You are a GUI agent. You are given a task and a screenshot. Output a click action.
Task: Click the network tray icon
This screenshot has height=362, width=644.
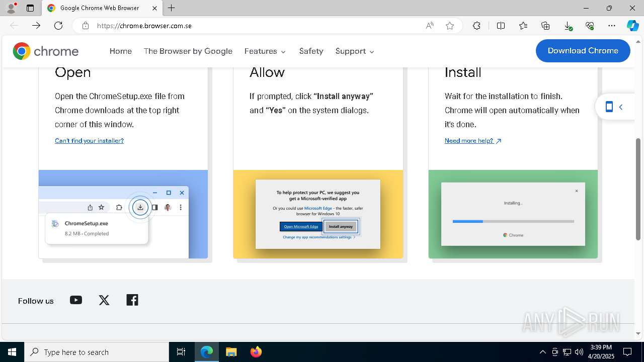(x=567, y=352)
